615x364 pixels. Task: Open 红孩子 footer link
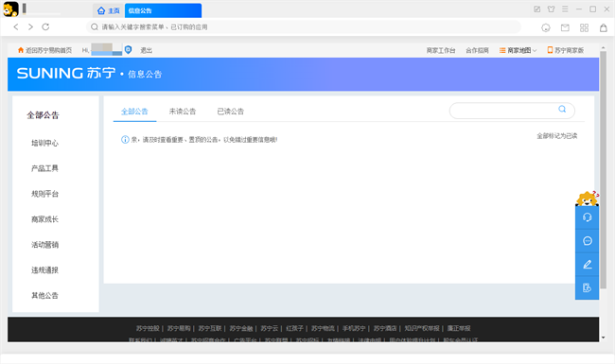click(294, 328)
